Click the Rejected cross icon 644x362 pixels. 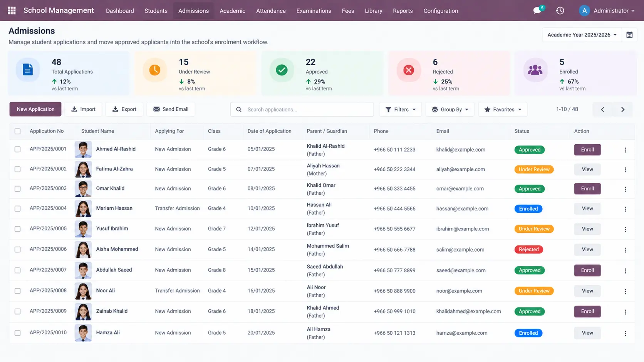tap(409, 70)
